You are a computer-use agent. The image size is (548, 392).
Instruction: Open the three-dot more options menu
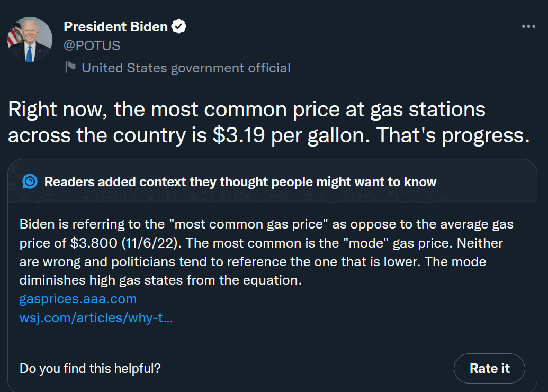point(528,26)
